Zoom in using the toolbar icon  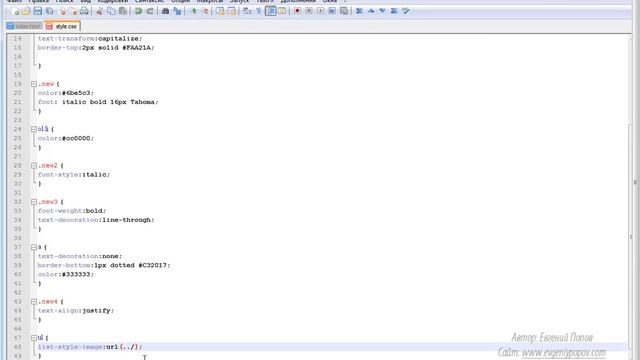[x=193, y=11]
